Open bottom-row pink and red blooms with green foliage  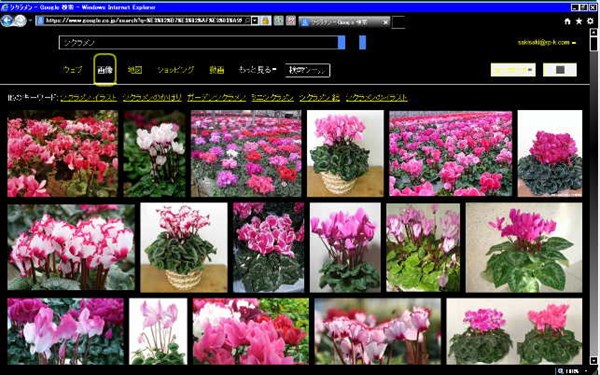click(251, 331)
